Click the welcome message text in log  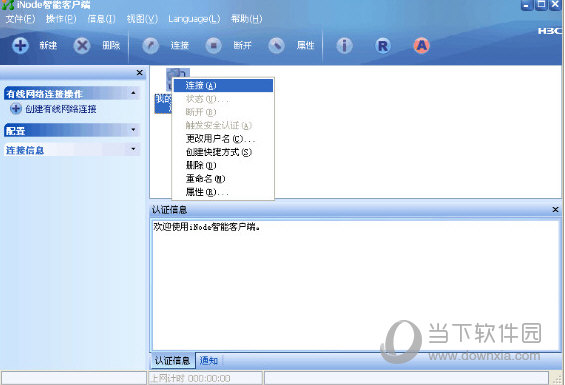coord(206,227)
